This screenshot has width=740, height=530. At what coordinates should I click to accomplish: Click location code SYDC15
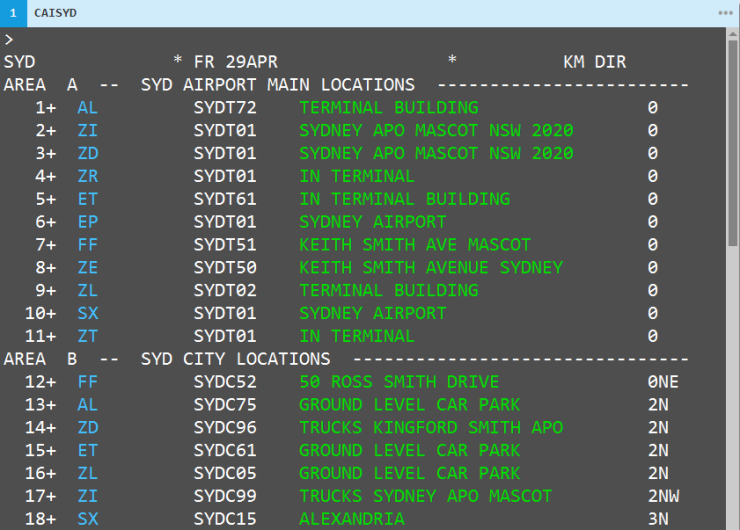(225, 519)
